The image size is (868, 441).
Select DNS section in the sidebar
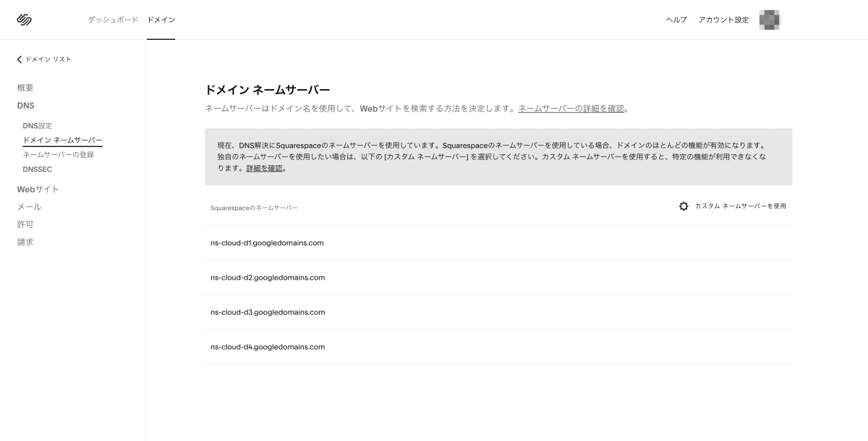pyautogui.click(x=25, y=106)
